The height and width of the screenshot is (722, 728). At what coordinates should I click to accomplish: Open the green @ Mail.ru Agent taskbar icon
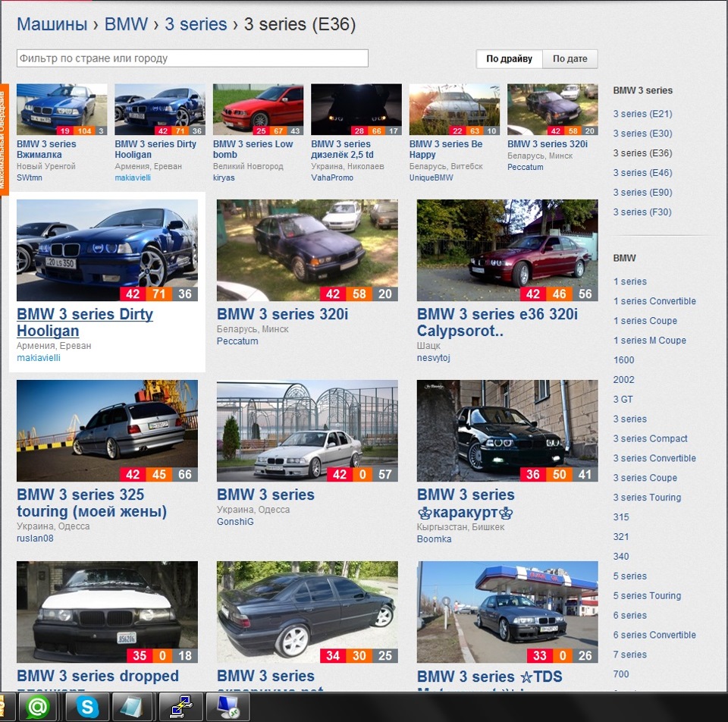[38, 707]
